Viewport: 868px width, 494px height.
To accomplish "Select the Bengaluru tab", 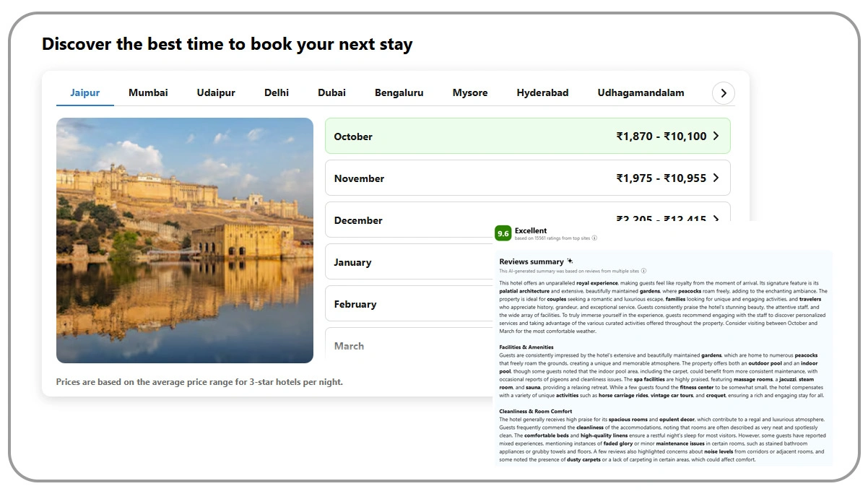I will [399, 92].
